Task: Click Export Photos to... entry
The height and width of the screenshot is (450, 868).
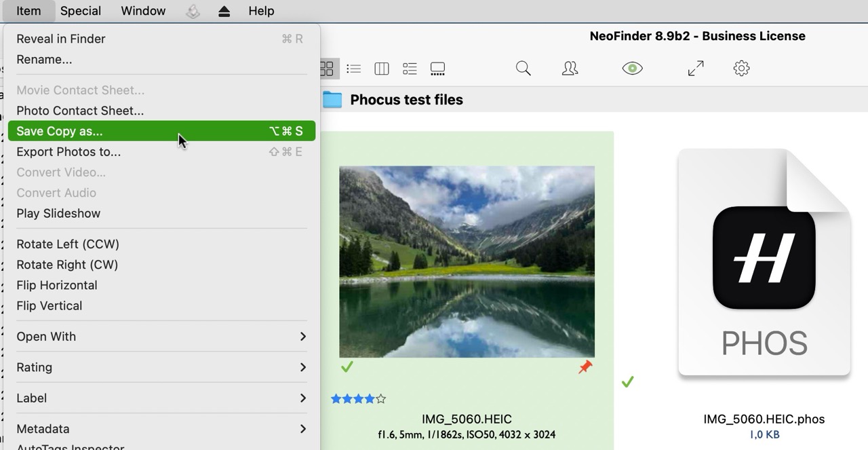Action: [x=68, y=152]
